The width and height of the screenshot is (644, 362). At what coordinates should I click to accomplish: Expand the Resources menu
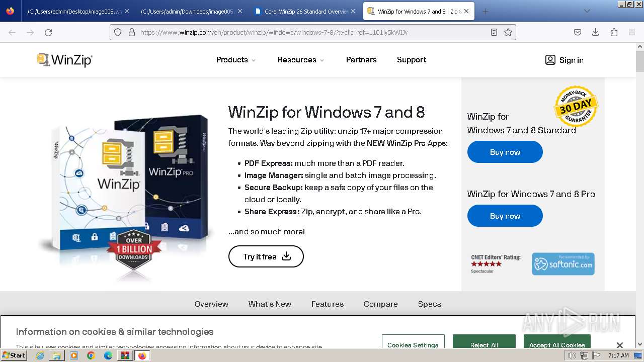coord(301,60)
